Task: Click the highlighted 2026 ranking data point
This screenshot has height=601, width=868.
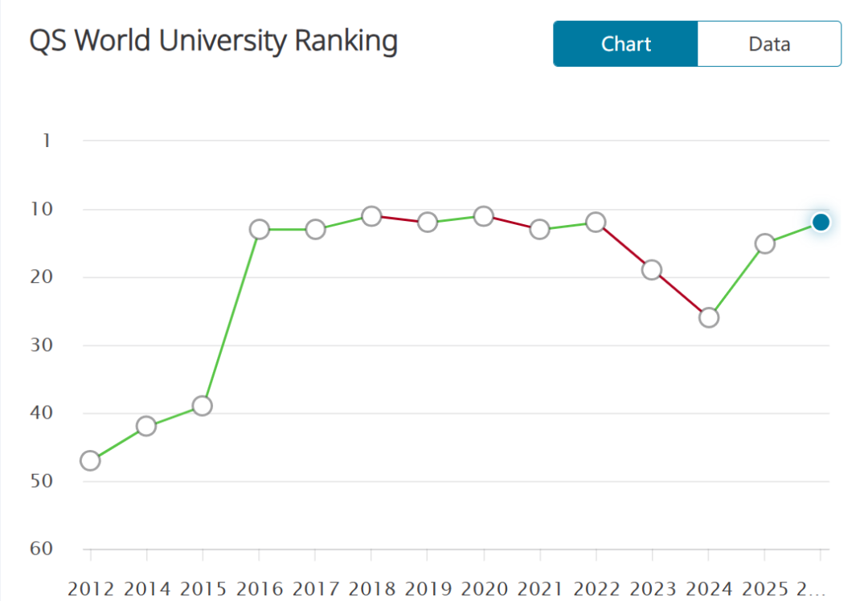Action: point(820,222)
